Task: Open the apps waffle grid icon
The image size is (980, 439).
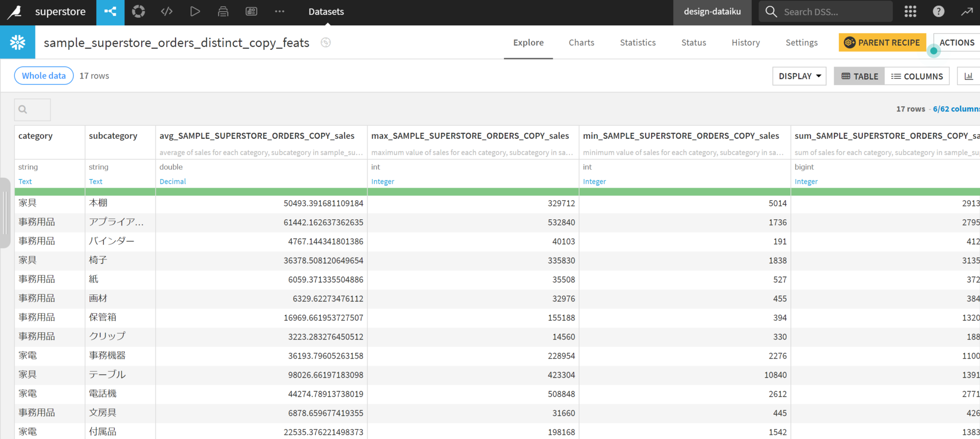Action: [x=910, y=11]
